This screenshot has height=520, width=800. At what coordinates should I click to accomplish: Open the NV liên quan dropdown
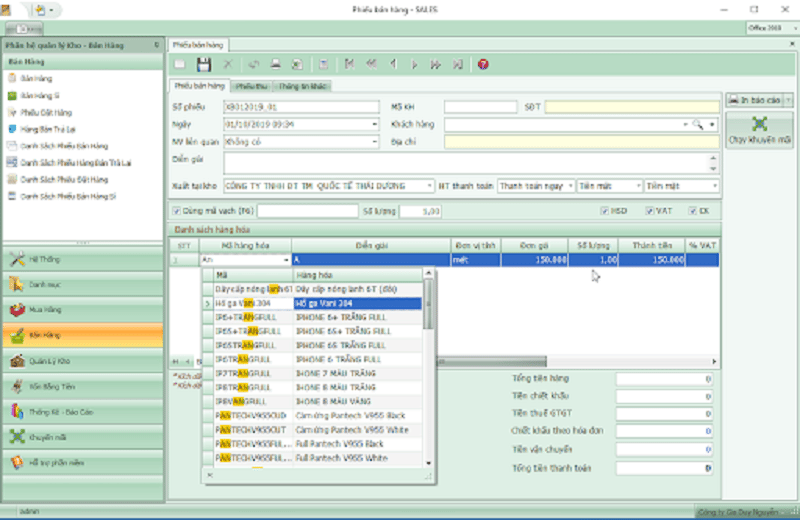[374, 142]
